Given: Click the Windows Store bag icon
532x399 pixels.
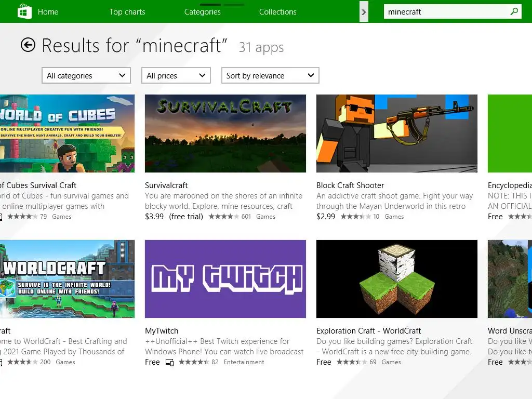Looking at the screenshot, I should tap(24, 11).
